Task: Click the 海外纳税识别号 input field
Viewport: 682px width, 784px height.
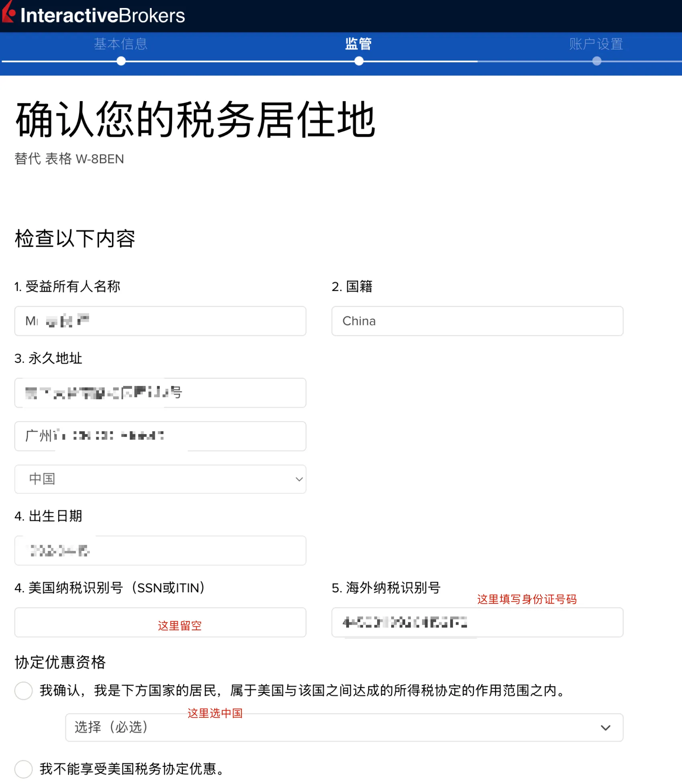Action: pyautogui.click(x=477, y=622)
